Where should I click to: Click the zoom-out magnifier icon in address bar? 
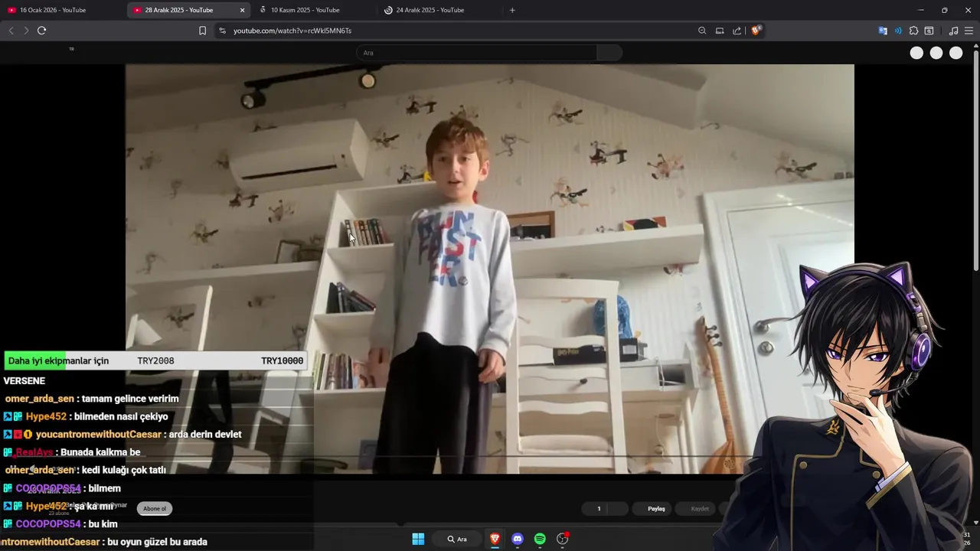702,31
